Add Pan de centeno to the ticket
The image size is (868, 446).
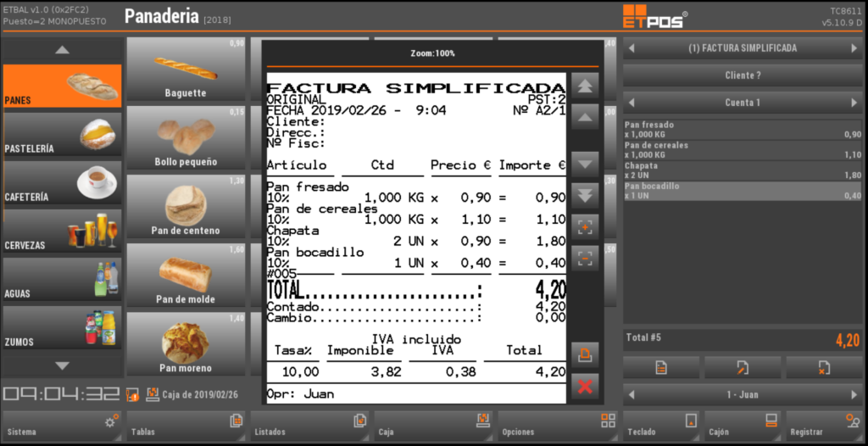186,207
